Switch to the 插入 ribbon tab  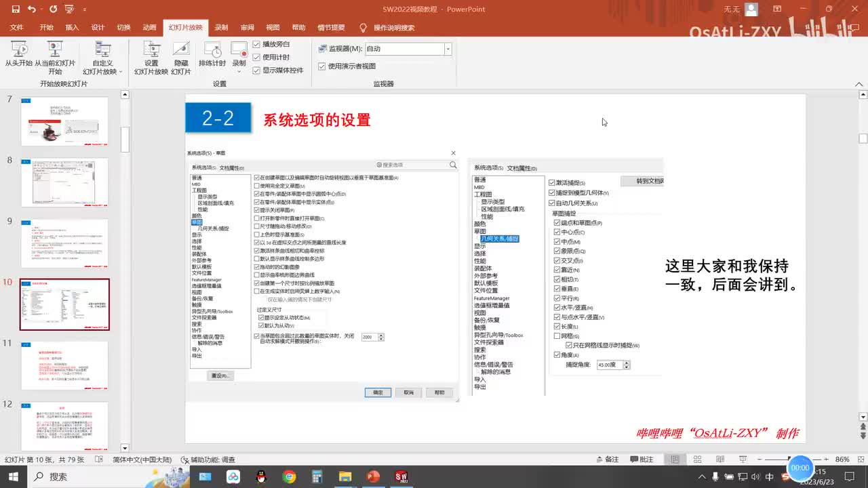(72, 28)
